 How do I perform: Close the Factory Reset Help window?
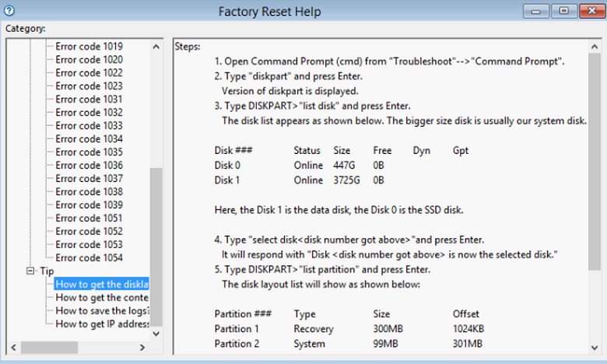pyautogui.click(x=592, y=11)
